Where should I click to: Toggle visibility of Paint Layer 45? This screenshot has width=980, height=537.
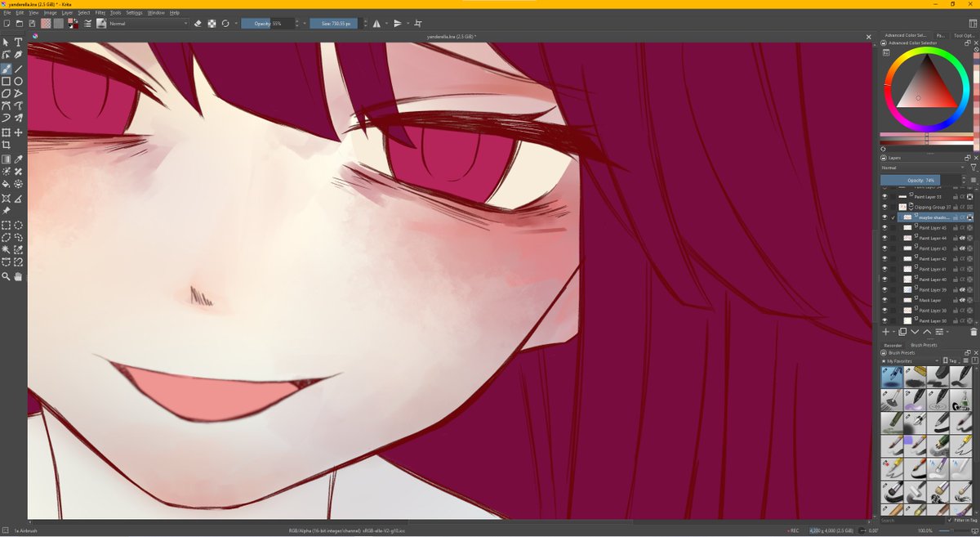pos(884,228)
